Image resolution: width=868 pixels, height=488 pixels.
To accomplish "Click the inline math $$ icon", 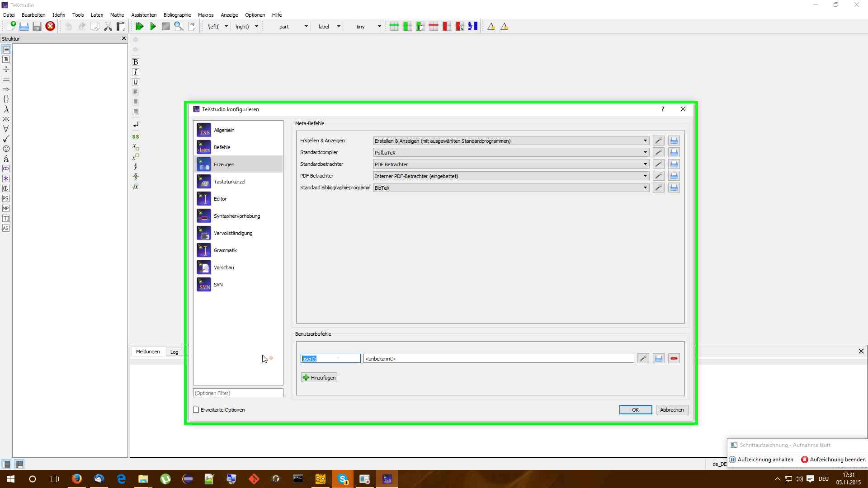I will coord(135,136).
